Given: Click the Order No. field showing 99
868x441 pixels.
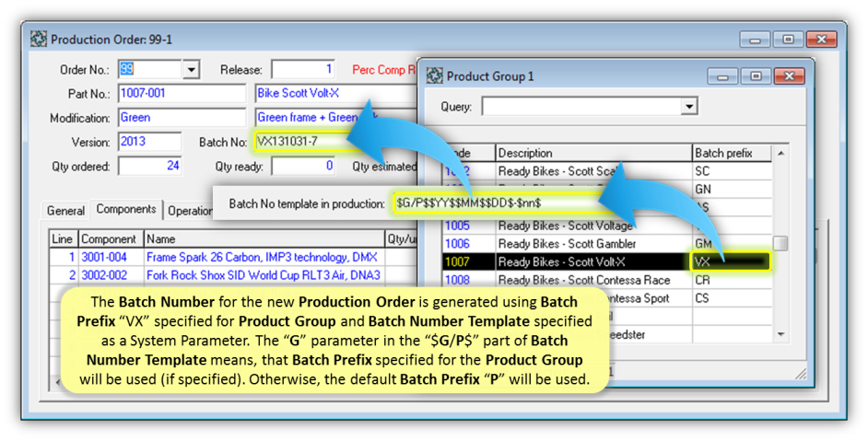Looking at the screenshot, I should click(x=149, y=69).
